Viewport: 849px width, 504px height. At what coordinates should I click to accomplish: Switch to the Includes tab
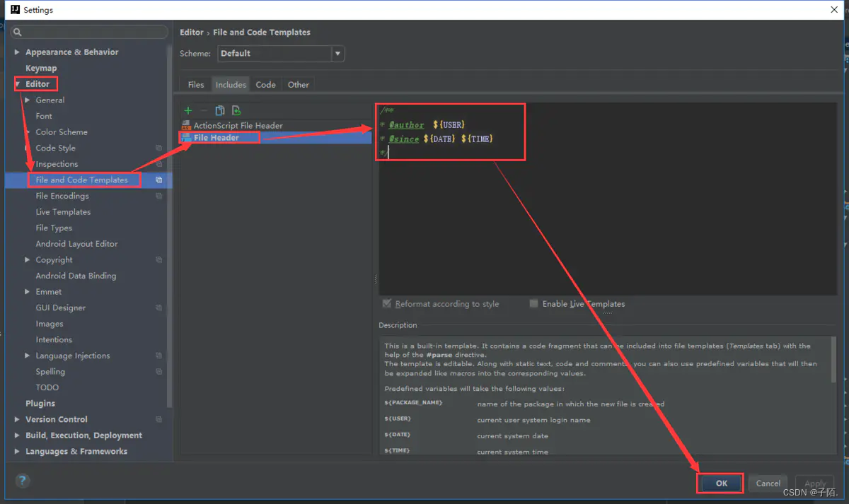coord(231,84)
